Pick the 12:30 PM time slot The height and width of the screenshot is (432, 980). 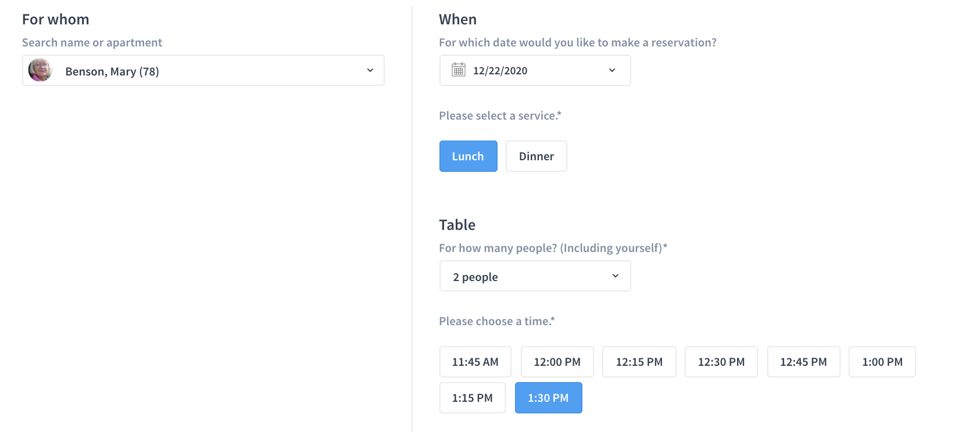(721, 362)
